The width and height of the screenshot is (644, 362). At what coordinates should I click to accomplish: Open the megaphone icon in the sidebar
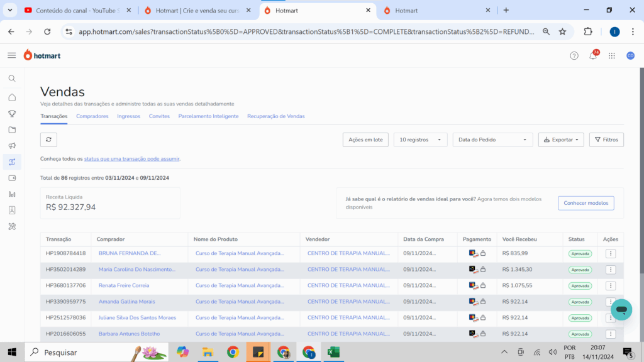(x=12, y=146)
